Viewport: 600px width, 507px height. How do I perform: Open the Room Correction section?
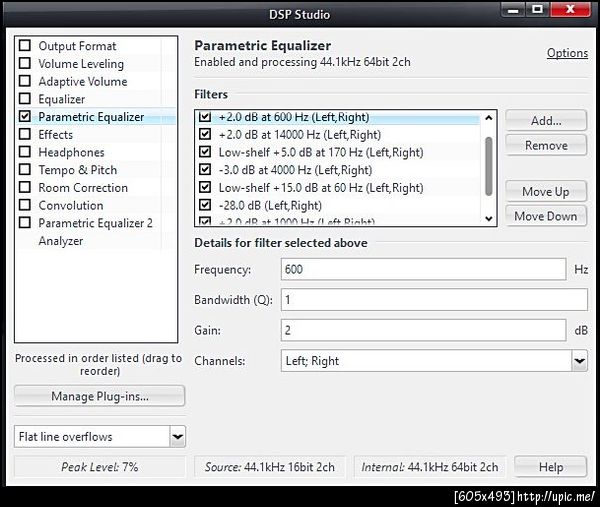pyautogui.click(x=83, y=188)
